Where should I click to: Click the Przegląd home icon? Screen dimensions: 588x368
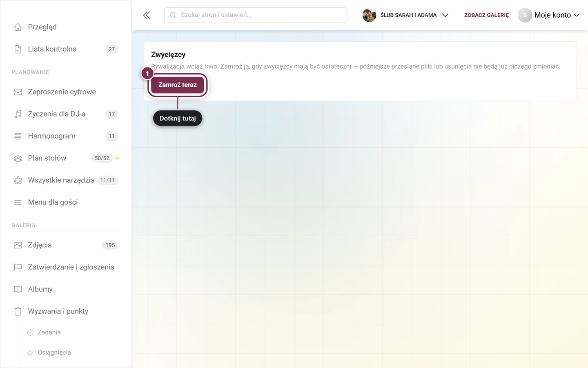(18, 27)
